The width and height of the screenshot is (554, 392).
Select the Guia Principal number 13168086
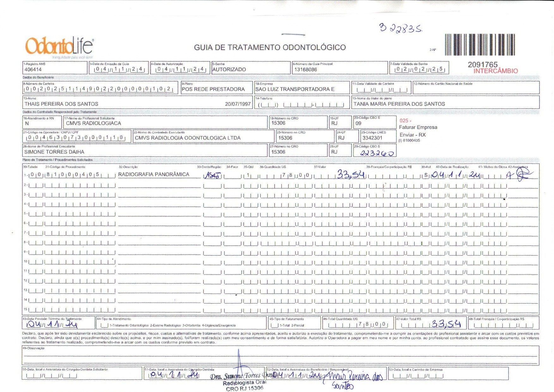click(306, 70)
